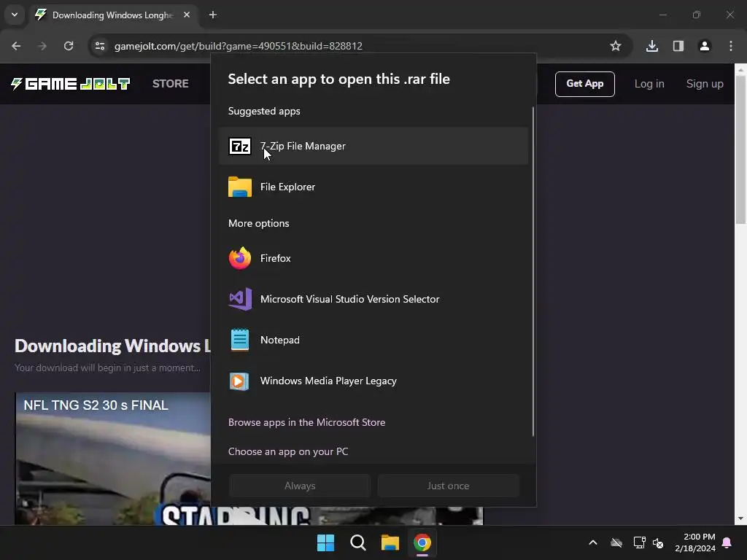
Task: Open Chrome three-dot menu
Action: tap(731, 46)
